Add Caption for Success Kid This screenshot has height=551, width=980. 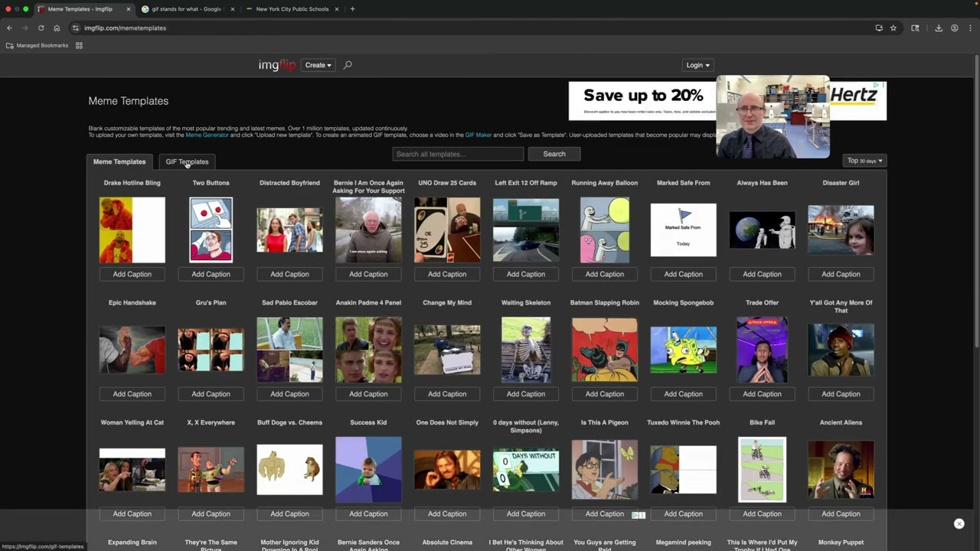[368, 514]
